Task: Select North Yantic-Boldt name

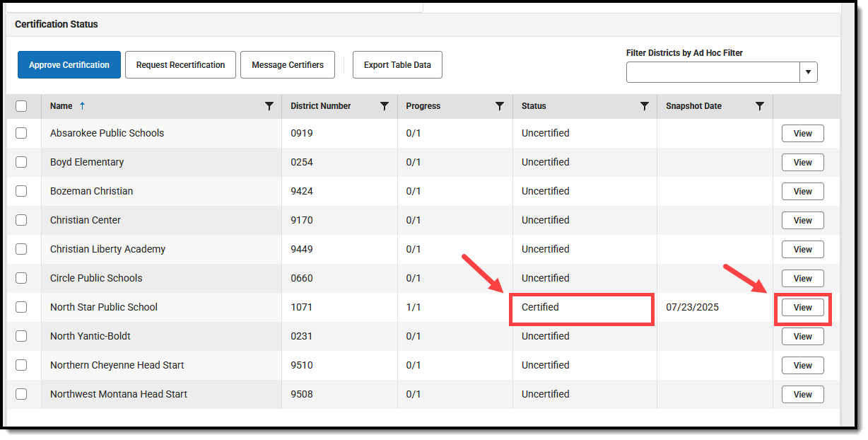Action: 90,336
